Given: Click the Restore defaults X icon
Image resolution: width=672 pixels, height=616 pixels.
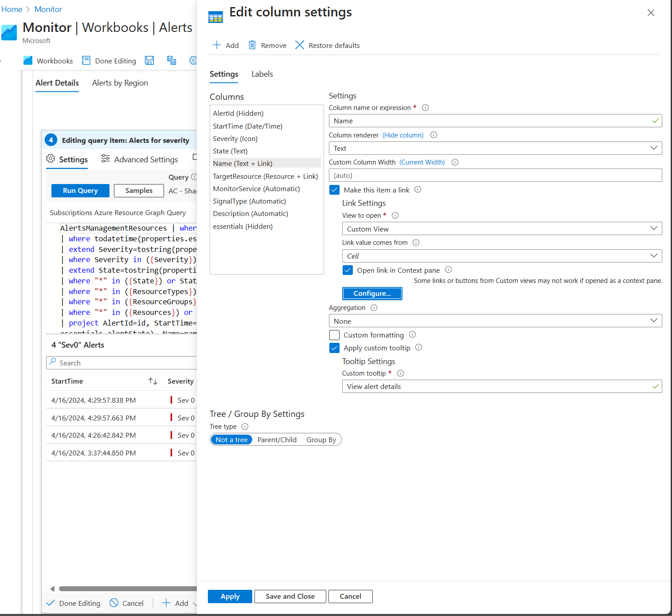Looking at the screenshot, I should (x=300, y=45).
